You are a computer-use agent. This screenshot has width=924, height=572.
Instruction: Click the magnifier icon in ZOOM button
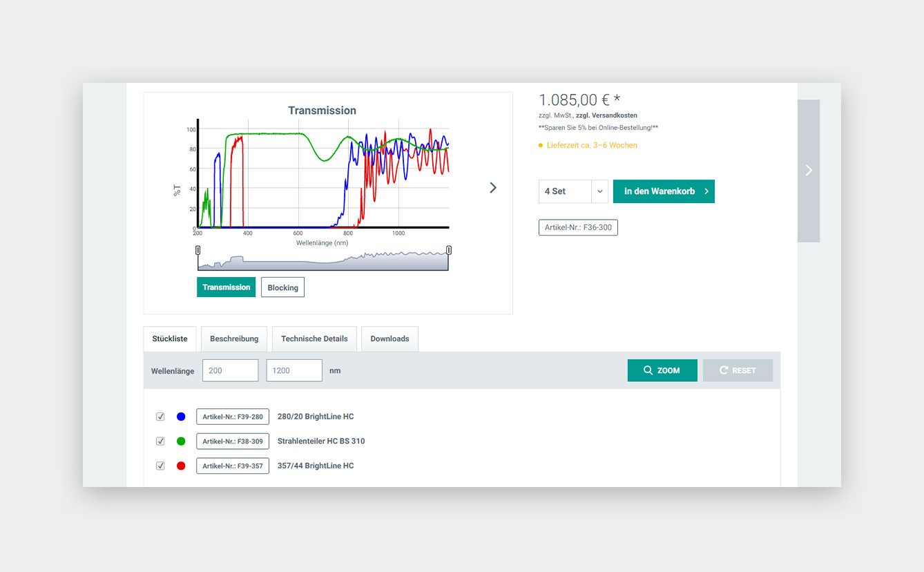[x=648, y=370]
